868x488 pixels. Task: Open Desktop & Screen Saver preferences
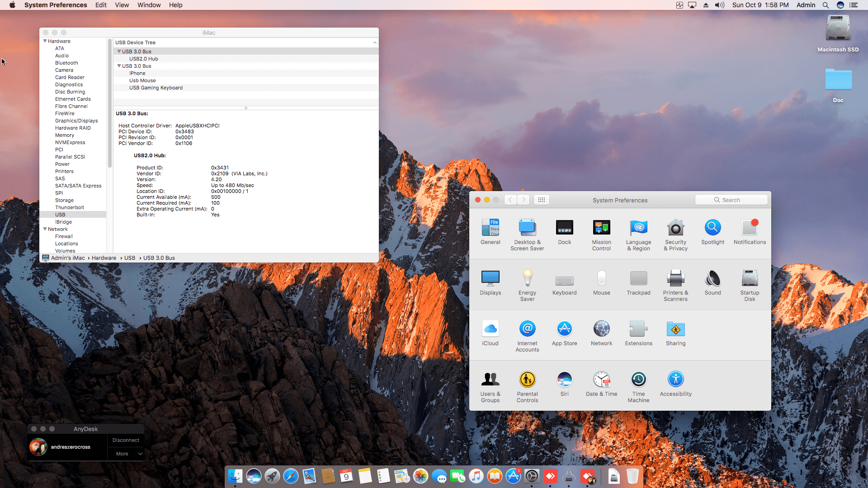(527, 235)
